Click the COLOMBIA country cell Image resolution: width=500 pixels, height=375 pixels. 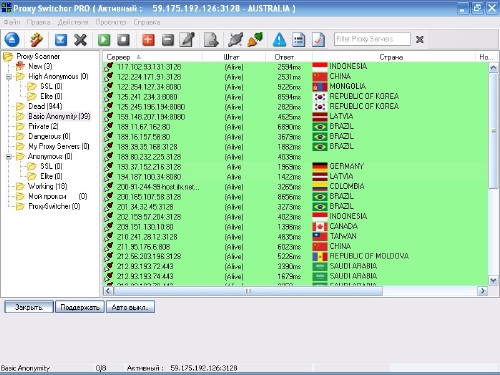tap(347, 186)
